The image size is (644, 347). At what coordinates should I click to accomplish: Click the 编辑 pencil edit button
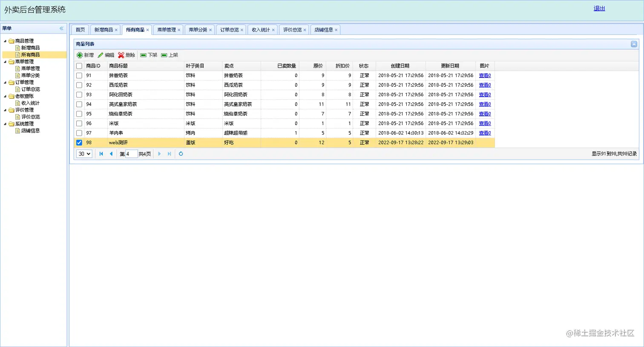coord(106,55)
